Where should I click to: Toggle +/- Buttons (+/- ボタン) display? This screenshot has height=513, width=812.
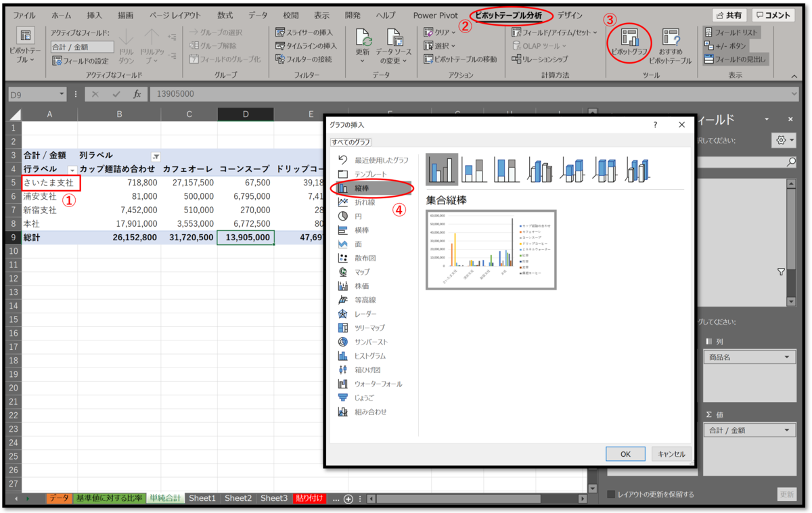725,45
